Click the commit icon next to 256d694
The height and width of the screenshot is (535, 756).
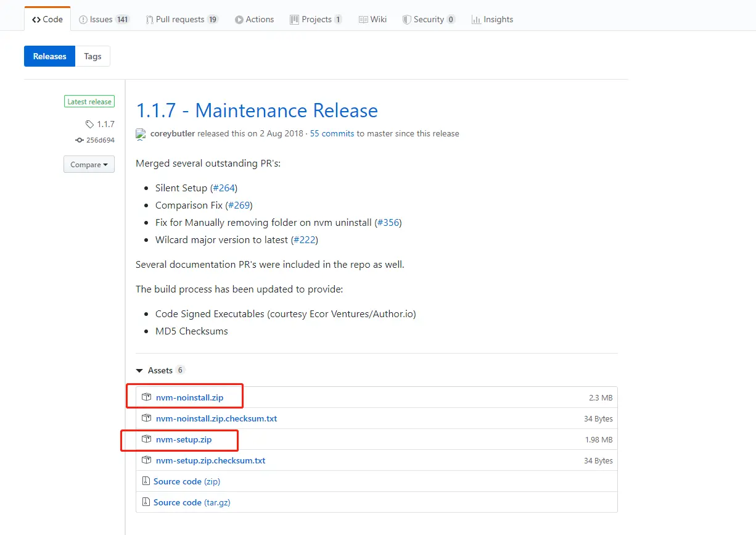[x=80, y=140]
